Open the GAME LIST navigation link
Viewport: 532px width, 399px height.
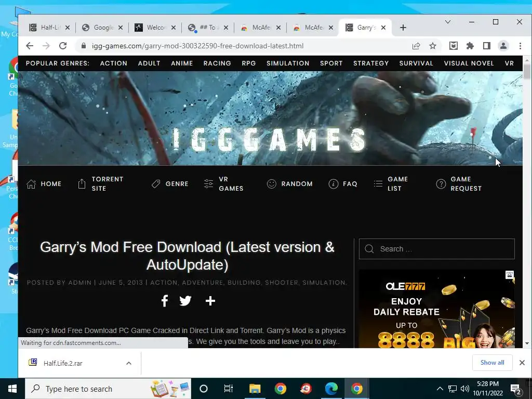click(x=391, y=183)
